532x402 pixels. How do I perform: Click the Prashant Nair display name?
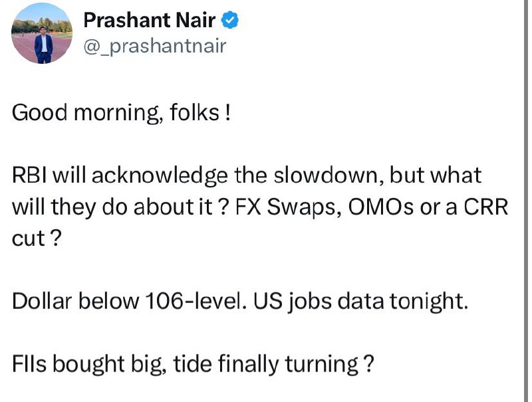point(149,20)
